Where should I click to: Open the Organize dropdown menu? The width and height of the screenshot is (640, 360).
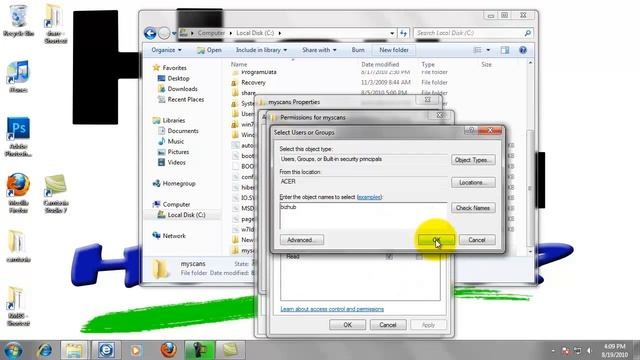pos(166,50)
